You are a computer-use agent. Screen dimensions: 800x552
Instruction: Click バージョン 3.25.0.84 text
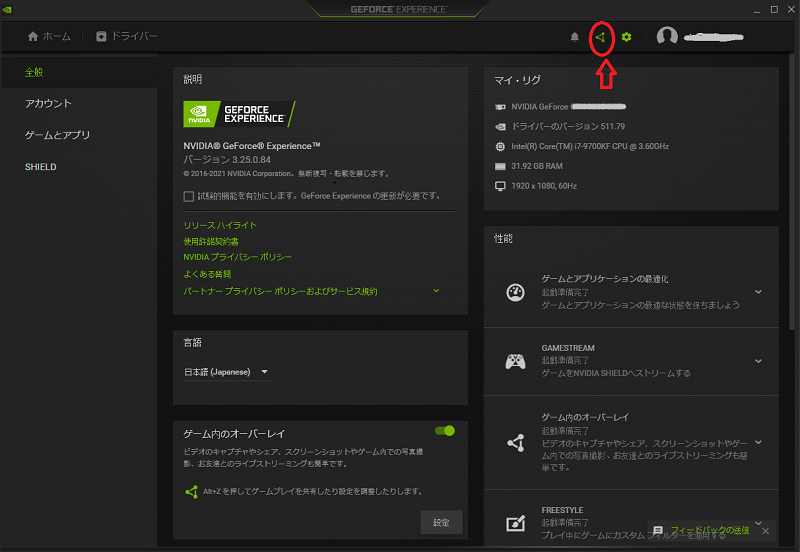pos(227,160)
